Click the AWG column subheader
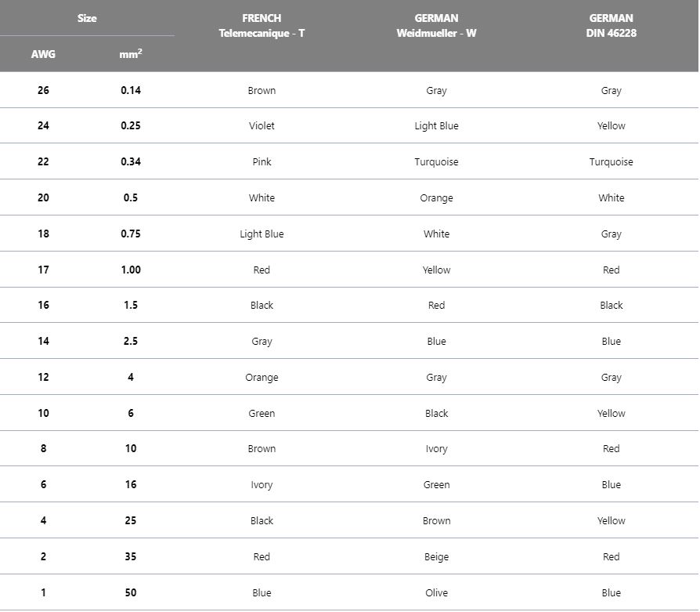Viewport: 700px width, 612px height. pos(43,55)
